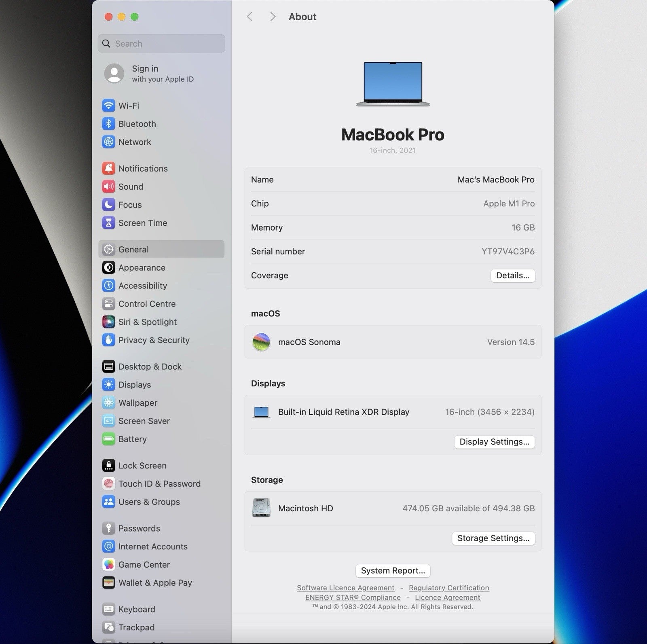Open Bluetooth settings icon
Viewport: 647px width, 644px height.
tap(108, 124)
